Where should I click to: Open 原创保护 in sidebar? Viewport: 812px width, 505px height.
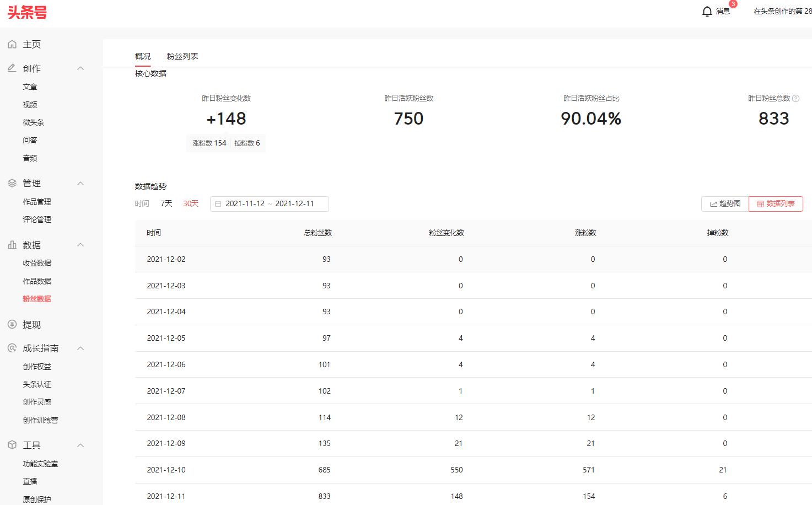coord(37,499)
